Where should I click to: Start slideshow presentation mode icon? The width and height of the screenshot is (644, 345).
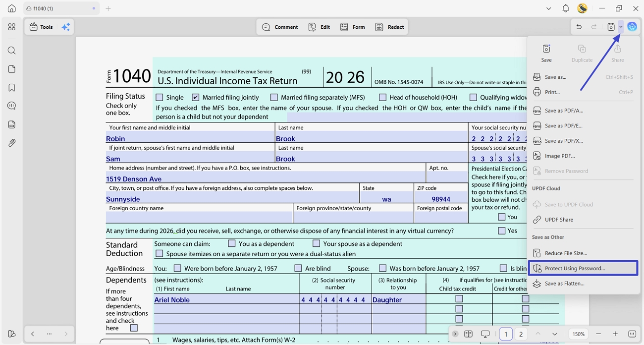[485, 334]
